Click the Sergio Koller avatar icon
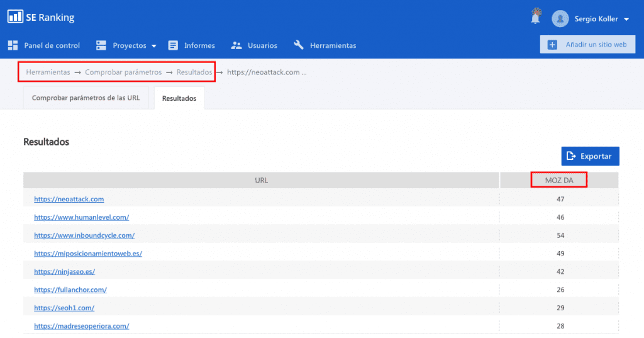The width and height of the screenshot is (644, 338). pyautogui.click(x=560, y=18)
